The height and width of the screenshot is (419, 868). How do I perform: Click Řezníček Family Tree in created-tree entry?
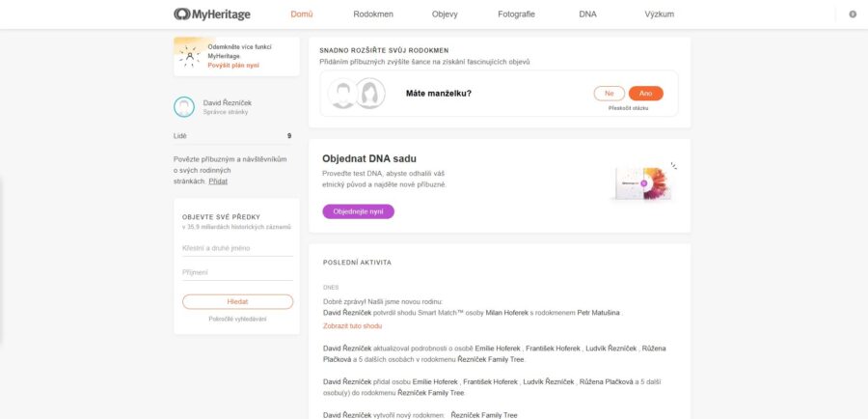point(484,415)
